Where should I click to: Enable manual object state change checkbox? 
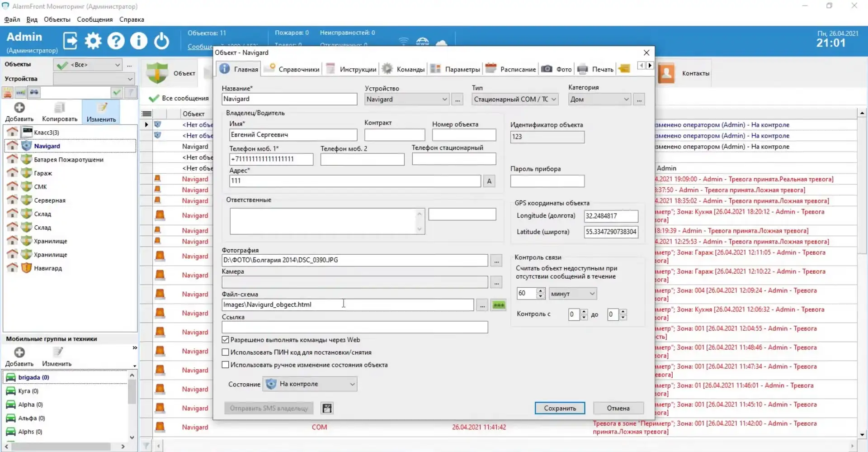coord(226,365)
